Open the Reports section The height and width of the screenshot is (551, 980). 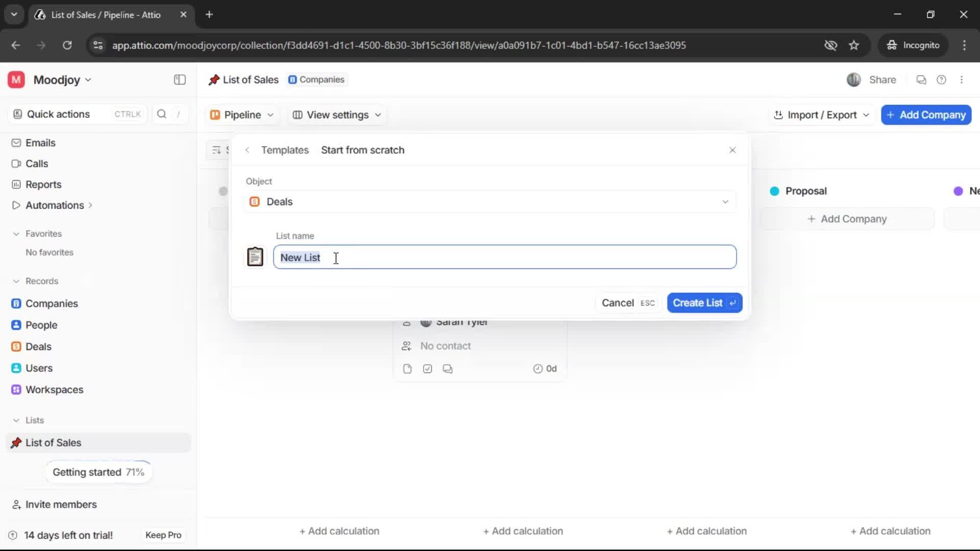click(43, 184)
